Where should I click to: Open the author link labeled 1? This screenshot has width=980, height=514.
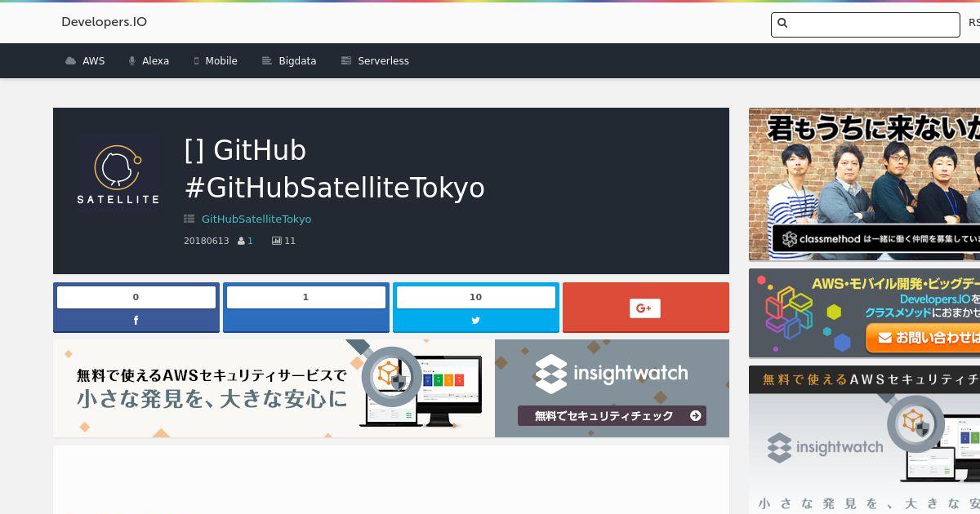point(251,241)
